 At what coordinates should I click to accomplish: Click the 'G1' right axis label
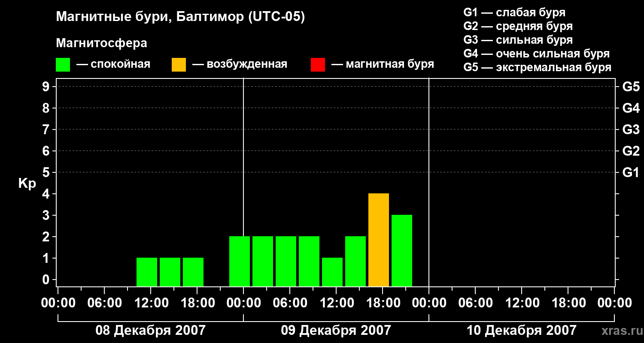tap(631, 172)
